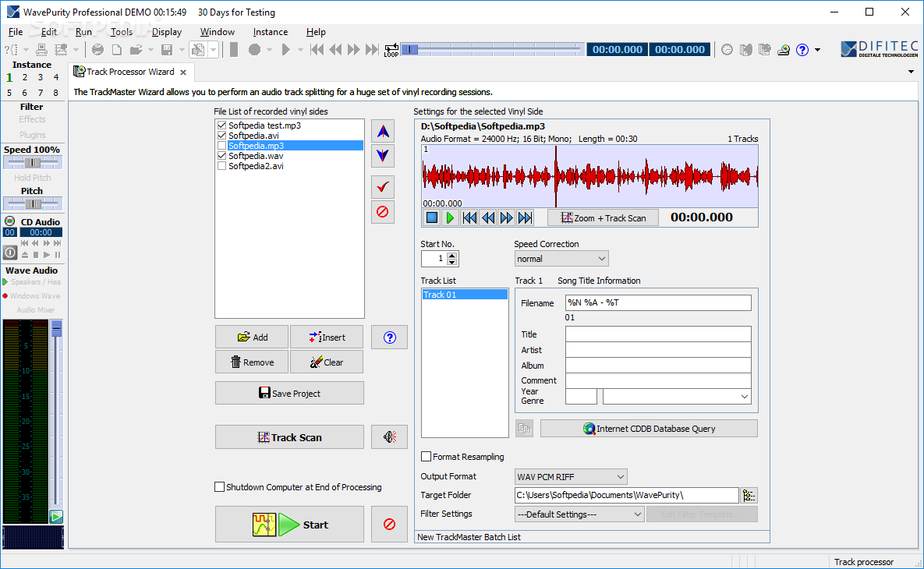Image resolution: width=924 pixels, height=569 pixels.
Task: Click the main toolbar record button
Action: [x=254, y=50]
